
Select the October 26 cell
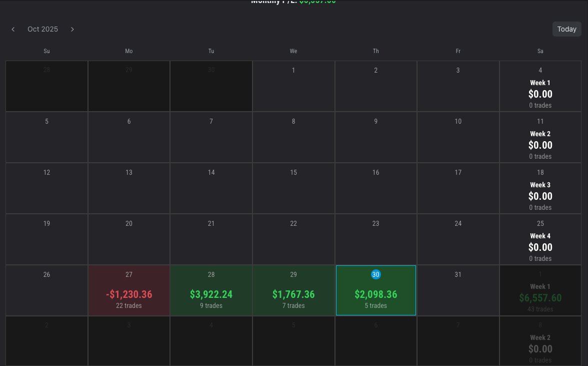pos(46,290)
